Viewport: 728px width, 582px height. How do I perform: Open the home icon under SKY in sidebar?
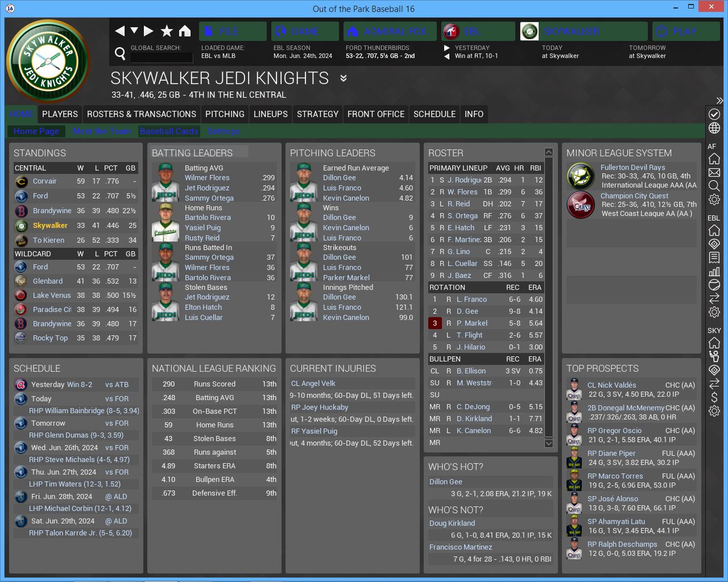(714, 343)
